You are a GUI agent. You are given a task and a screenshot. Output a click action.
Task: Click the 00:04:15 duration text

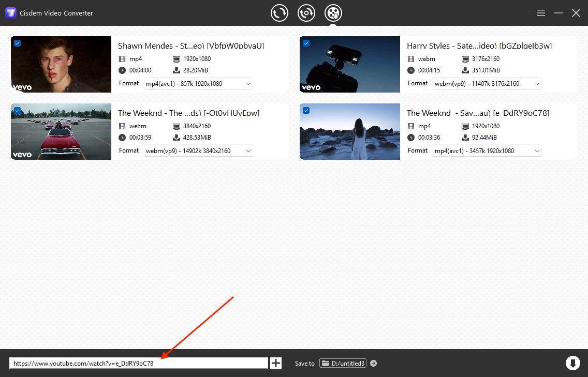click(x=429, y=70)
